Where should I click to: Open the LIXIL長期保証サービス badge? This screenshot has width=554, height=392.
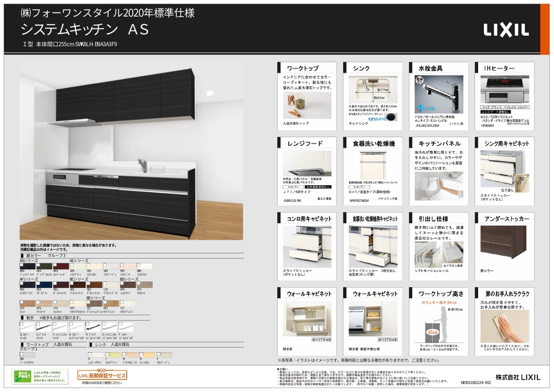click(x=102, y=375)
